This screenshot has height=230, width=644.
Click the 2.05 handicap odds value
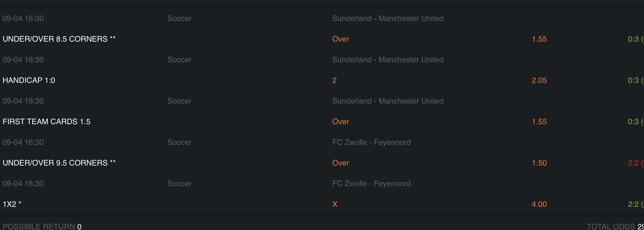click(539, 80)
